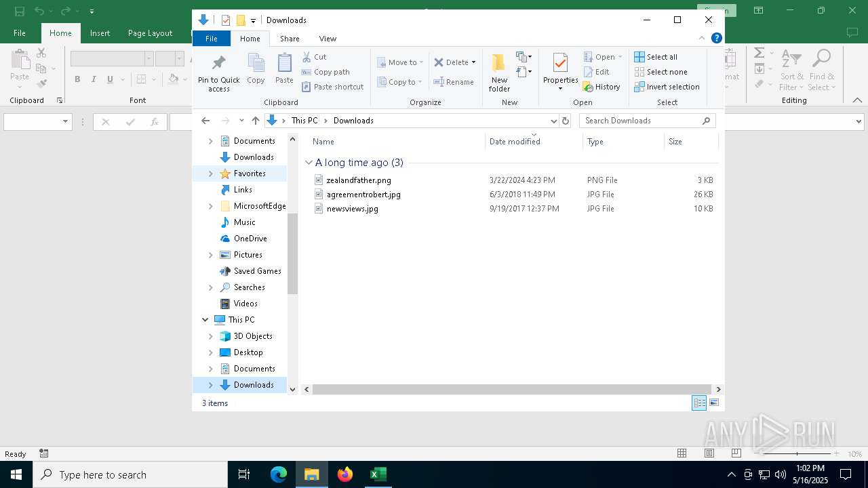
Task: Click Paste shortcut in Explorer ribbon
Action: click(332, 87)
